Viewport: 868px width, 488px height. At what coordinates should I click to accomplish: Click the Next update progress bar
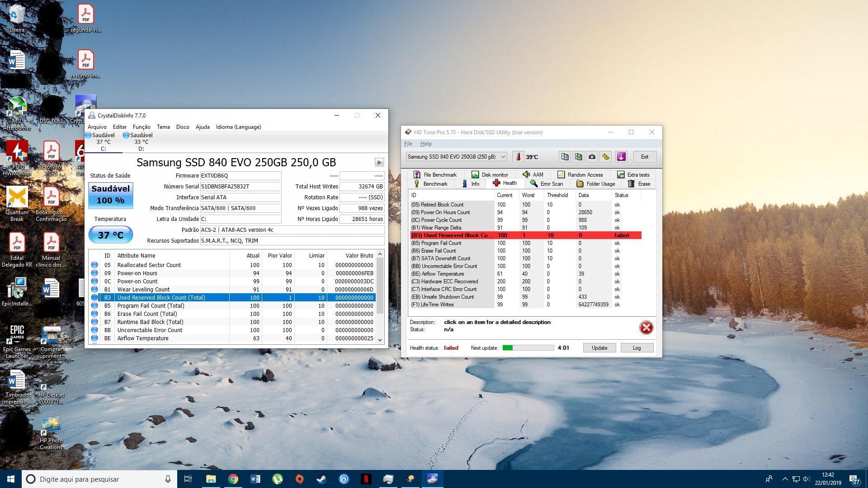point(528,348)
